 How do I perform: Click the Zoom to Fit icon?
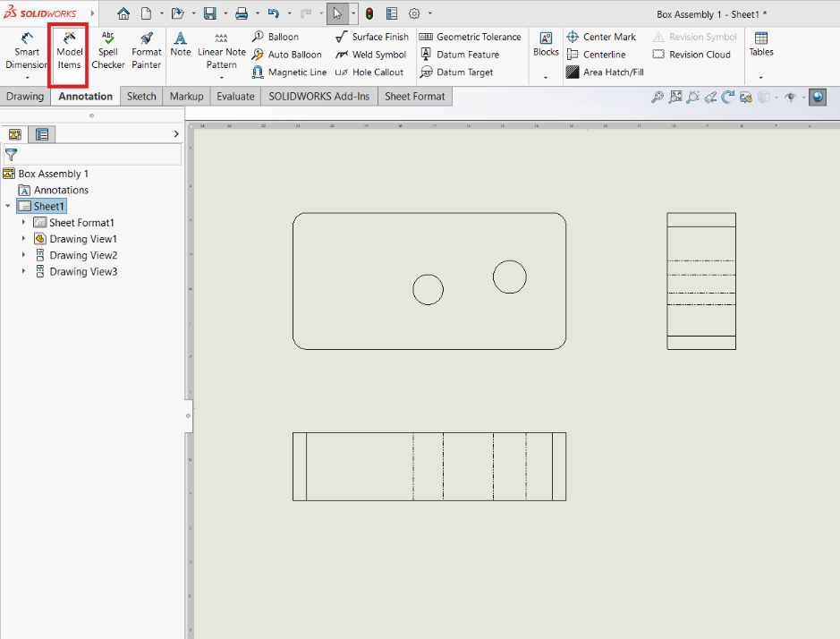657,97
